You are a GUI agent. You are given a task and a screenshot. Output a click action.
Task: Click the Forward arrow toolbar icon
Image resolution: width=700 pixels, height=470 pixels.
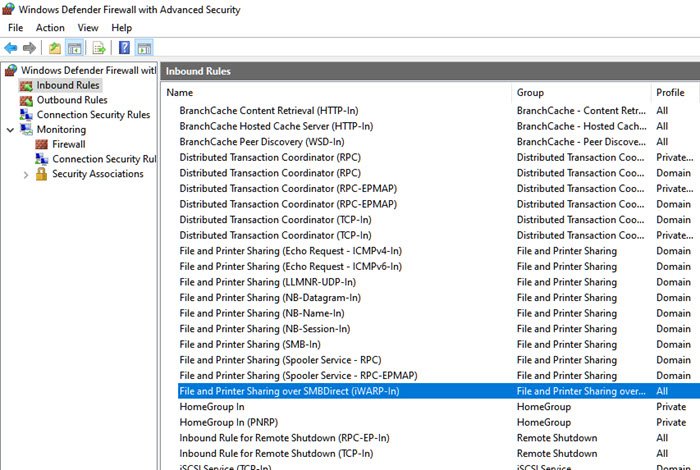(x=29, y=47)
